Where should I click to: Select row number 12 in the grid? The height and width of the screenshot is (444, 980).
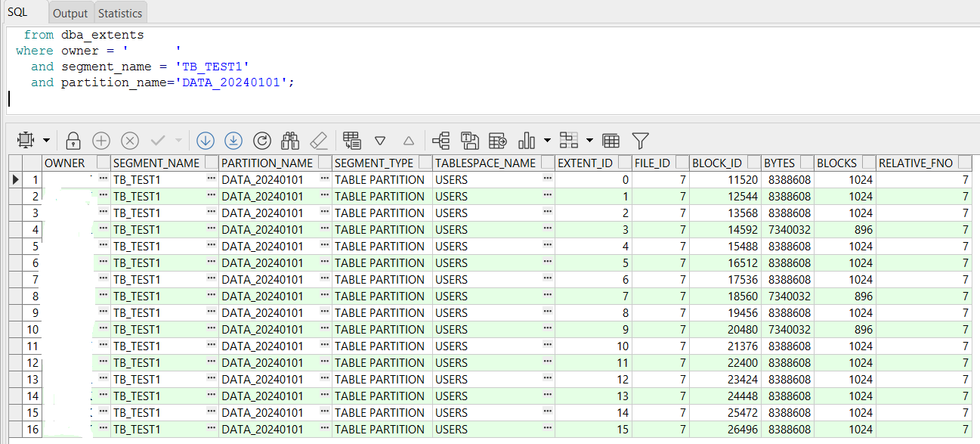coord(32,362)
